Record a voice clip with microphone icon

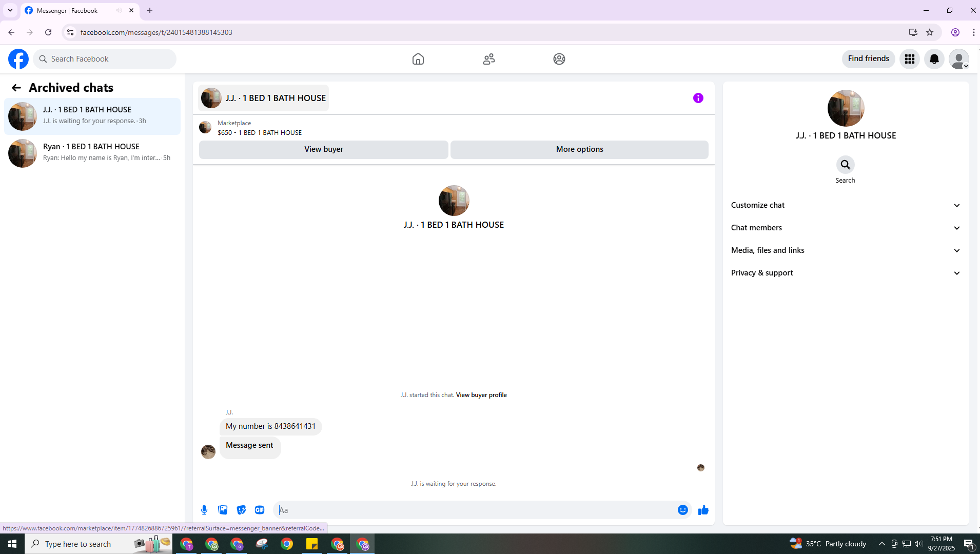coord(204,510)
